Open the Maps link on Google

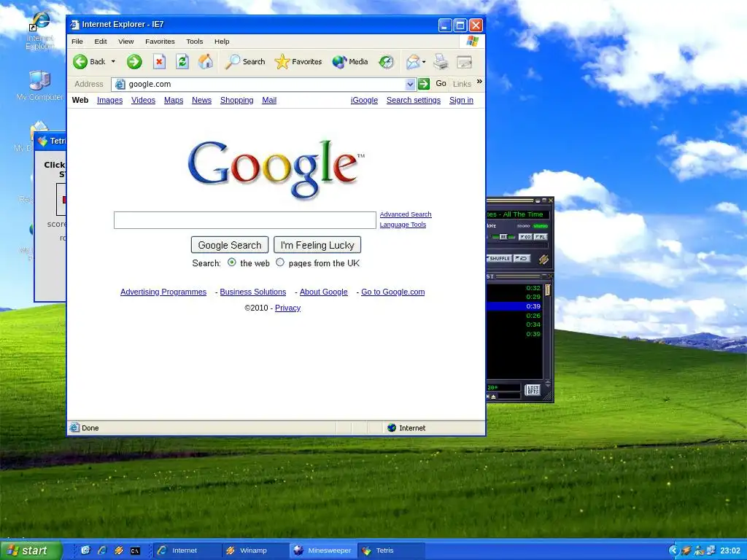pos(174,100)
